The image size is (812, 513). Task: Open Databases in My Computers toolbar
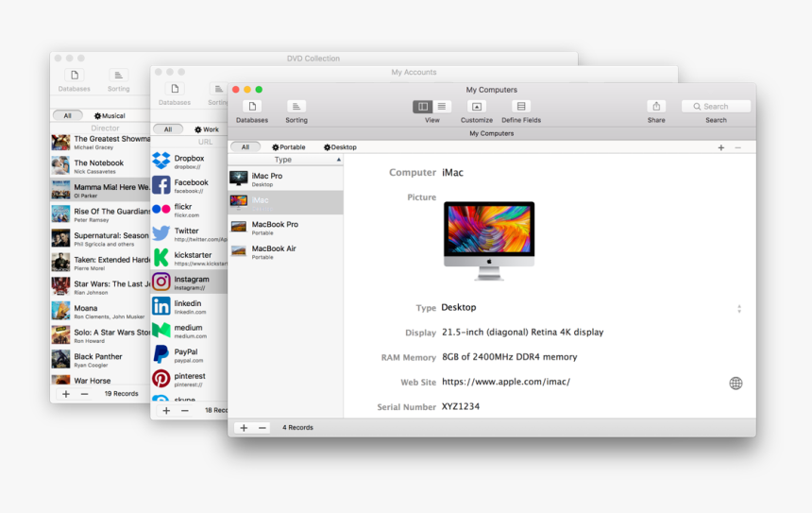coord(252,107)
